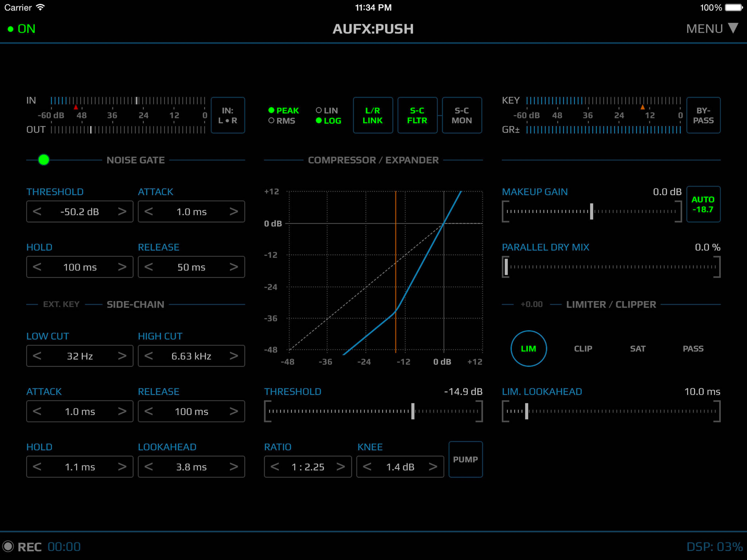Click the -50.2 dB threshold value field
This screenshot has width=747, height=560.
80,211
